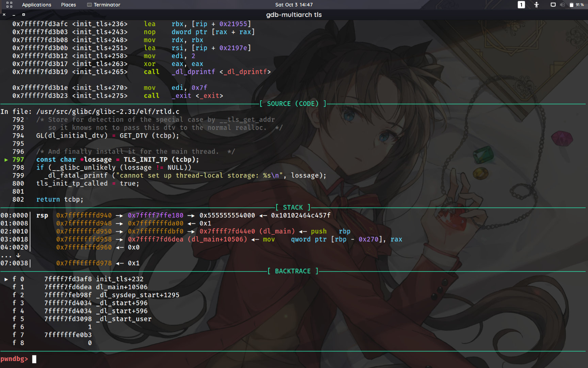The image size is (588, 368).
Task: Click line 799 _dl_fatal_printf call
Action: click(185, 175)
